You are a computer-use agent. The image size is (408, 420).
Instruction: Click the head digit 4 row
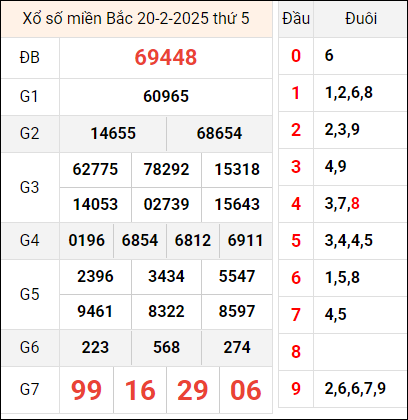pyautogui.click(x=342, y=204)
